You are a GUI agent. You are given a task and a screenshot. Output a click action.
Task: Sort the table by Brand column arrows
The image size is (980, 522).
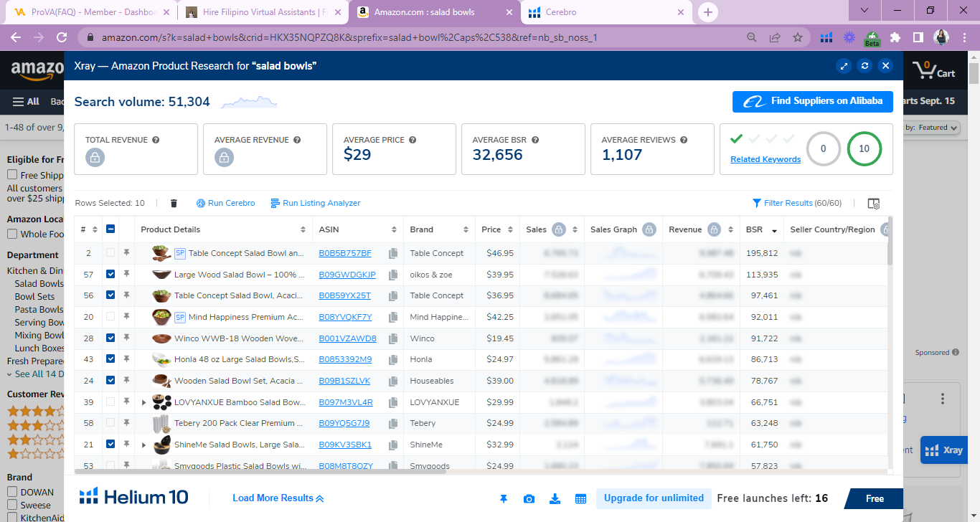(x=466, y=229)
